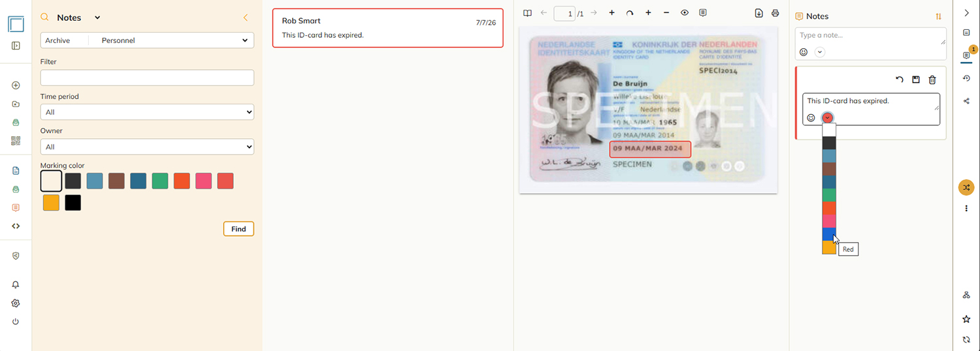This screenshot has height=351, width=980.
Task: Click the ID card document image
Action: point(648,110)
